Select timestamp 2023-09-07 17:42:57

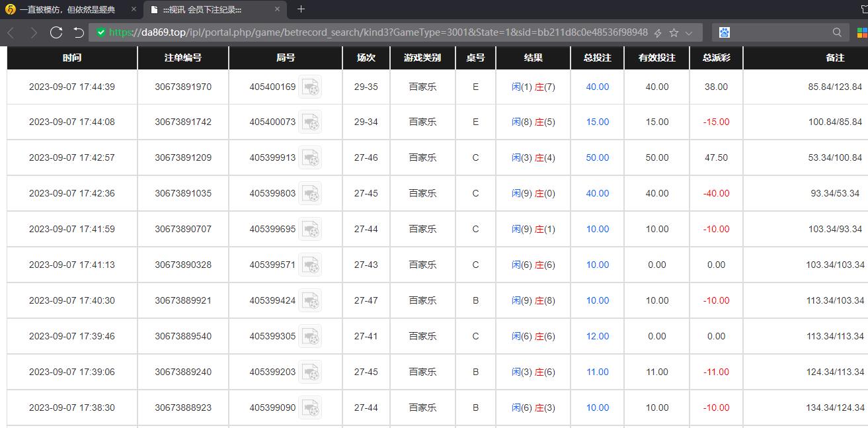[x=72, y=158]
